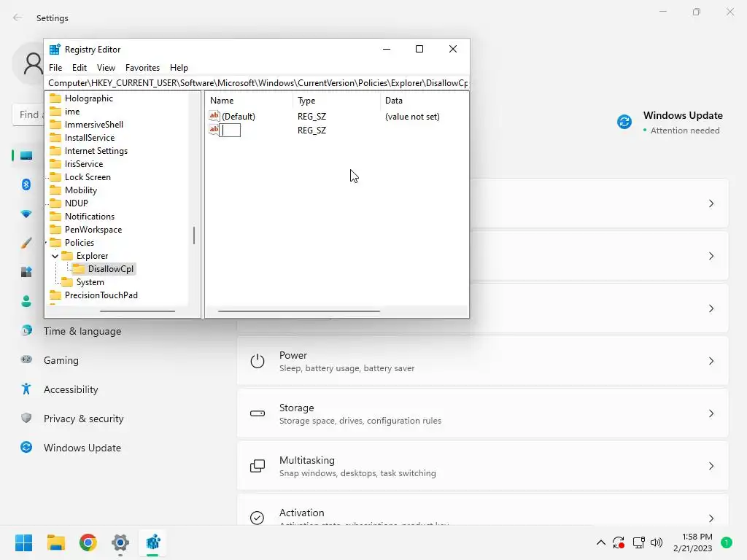Open Accessibility settings
747x560 pixels.
[x=71, y=389]
